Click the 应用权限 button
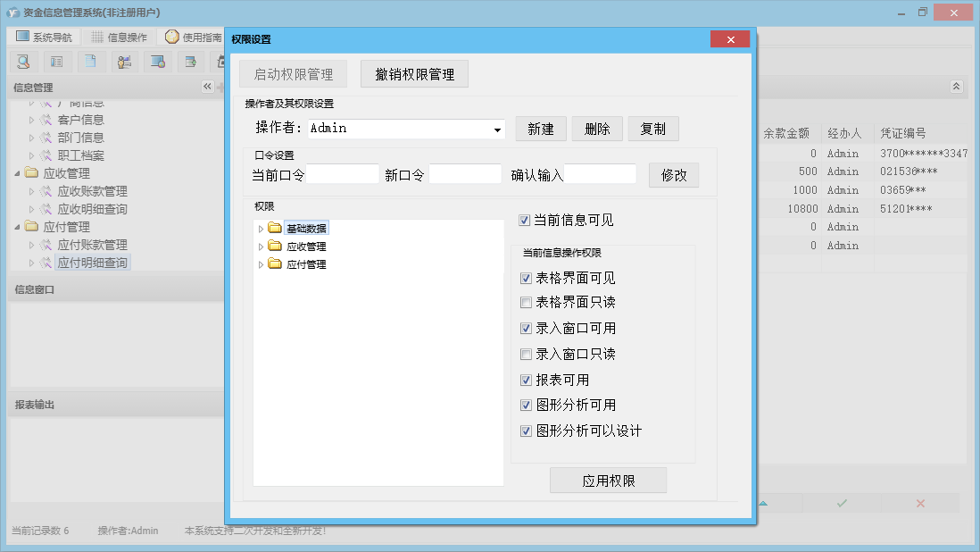This screenshot has height=552, width=980. (x=608, y=481)
